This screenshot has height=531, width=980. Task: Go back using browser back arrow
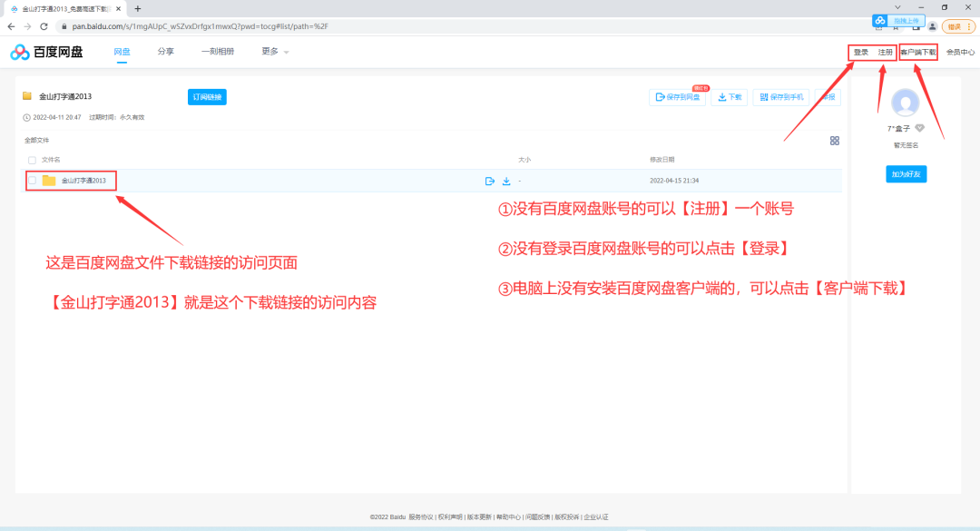point(11,26)
